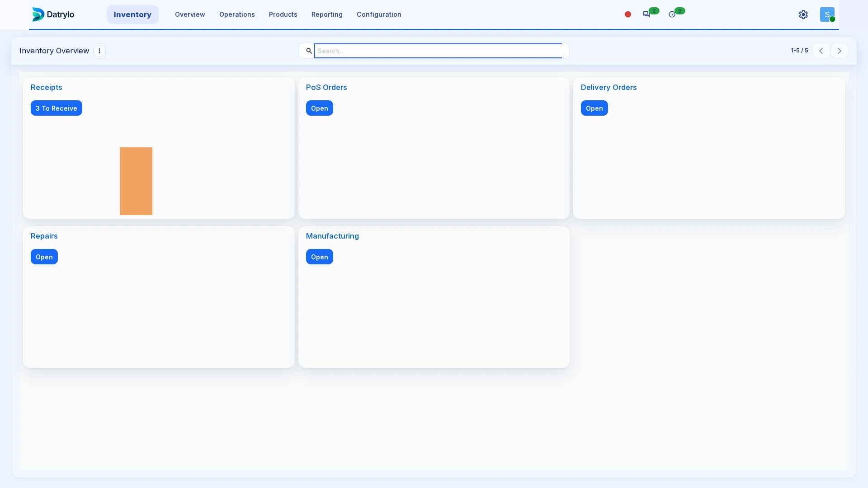Screen dimensions: 868x488
Task: Open the PoS Orders card title
Action: 326,87
